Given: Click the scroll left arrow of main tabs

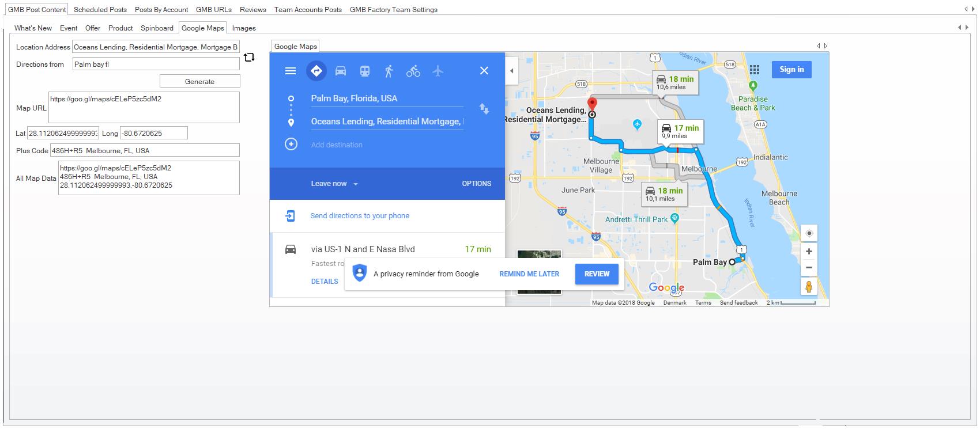Looking at the screenshot, I should (966, 9).
